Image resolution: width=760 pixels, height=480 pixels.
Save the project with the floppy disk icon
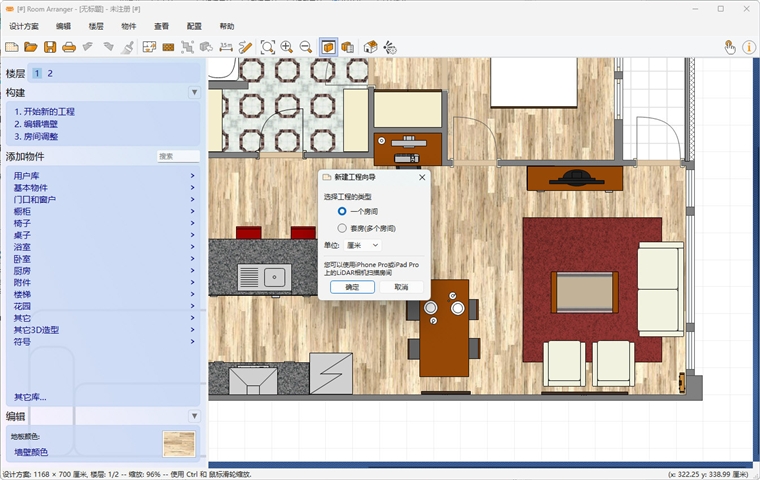[x=50, y=47]
